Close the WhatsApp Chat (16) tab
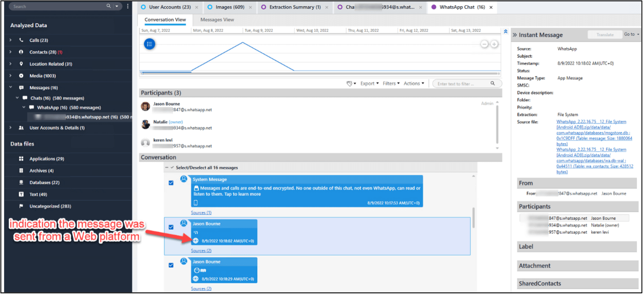 [491, 7]
